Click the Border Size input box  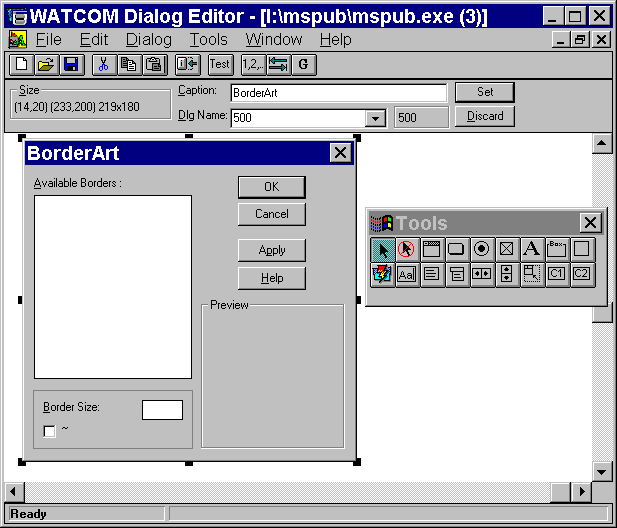click(162, 409)
